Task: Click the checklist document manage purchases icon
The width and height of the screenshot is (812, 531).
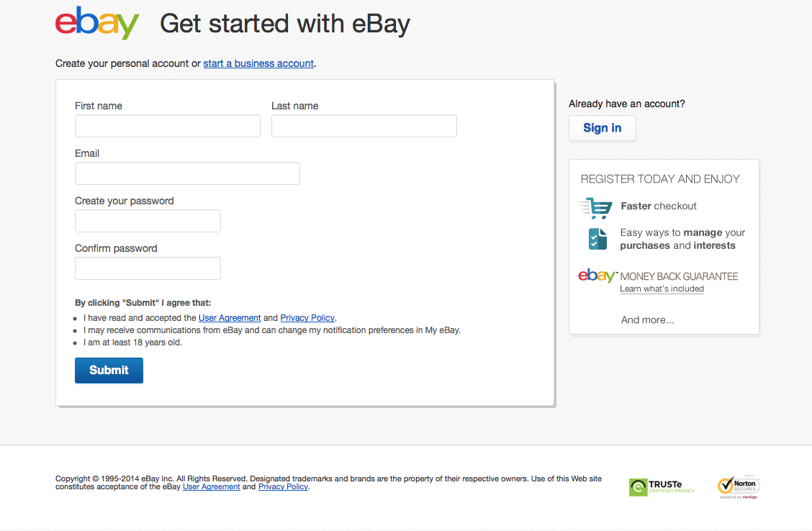Action: pos(597,239)
